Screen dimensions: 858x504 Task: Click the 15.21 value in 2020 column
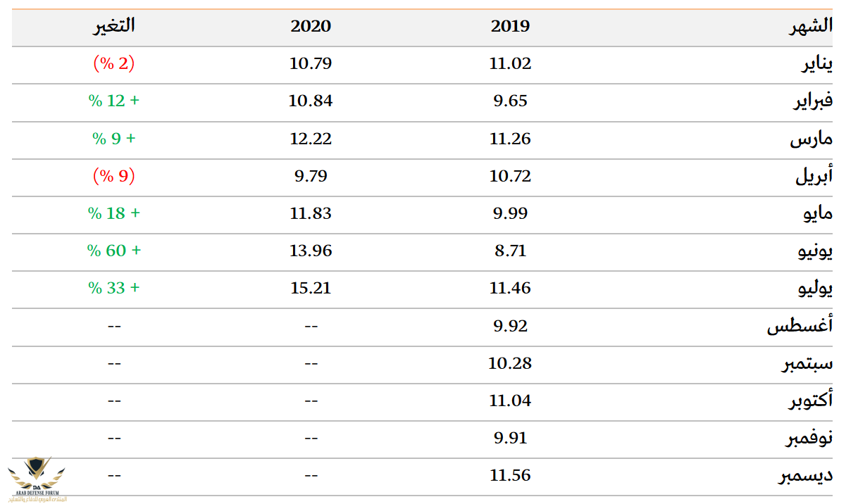(310, 288)
